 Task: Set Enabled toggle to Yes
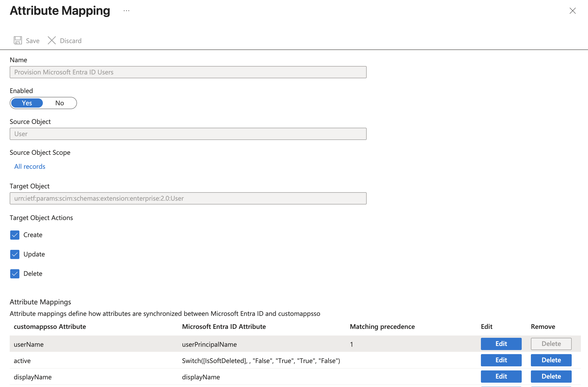[x=27, y=103]
